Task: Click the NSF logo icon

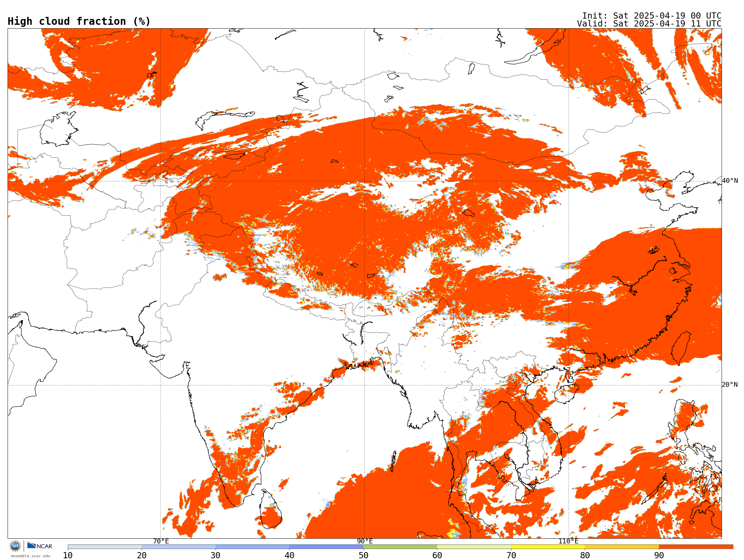Action: 15,546
